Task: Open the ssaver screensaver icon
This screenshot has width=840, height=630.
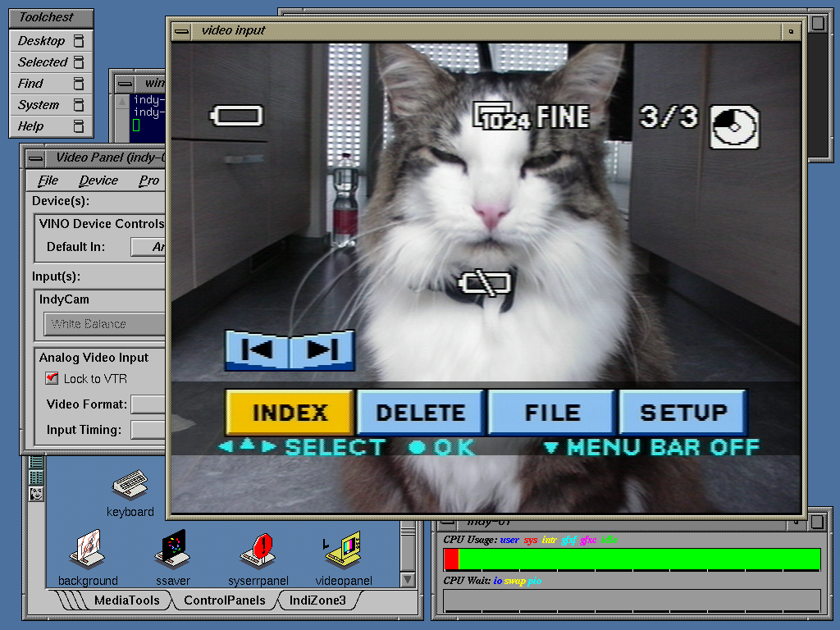Action: 172,550
